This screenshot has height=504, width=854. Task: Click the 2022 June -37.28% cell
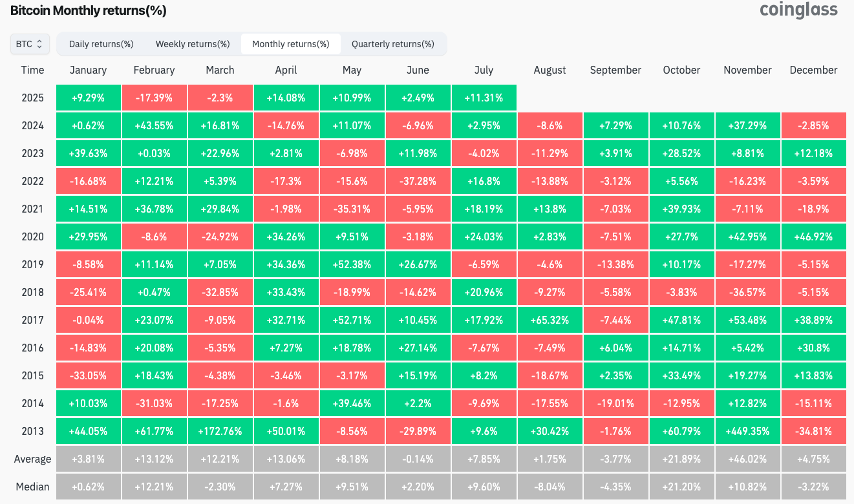pos(418,181)
